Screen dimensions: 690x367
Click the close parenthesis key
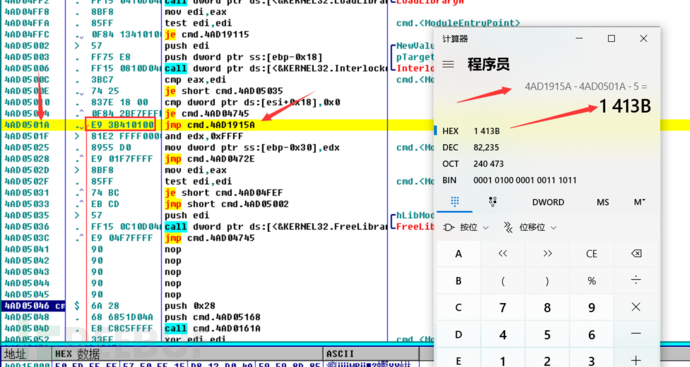click(547, 280)
